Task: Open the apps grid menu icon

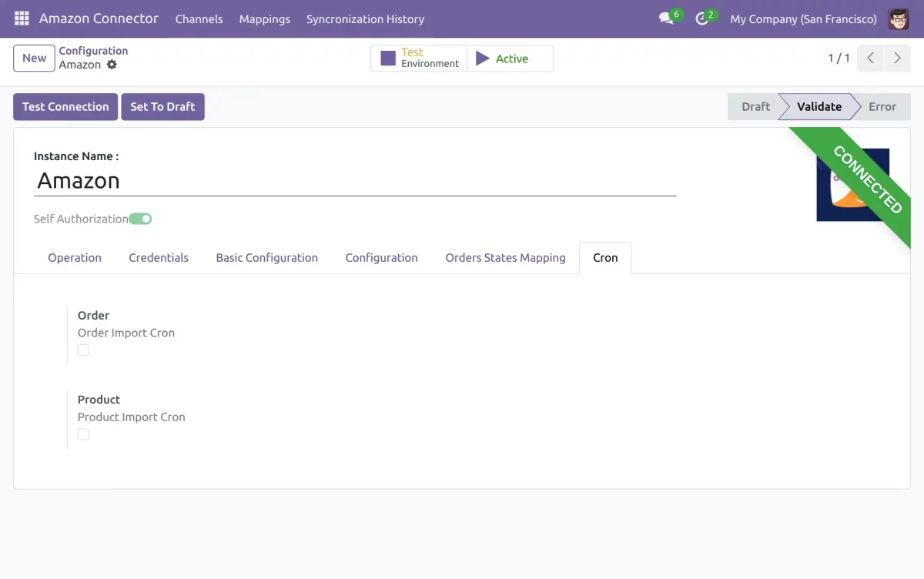Action: [22, 18]
